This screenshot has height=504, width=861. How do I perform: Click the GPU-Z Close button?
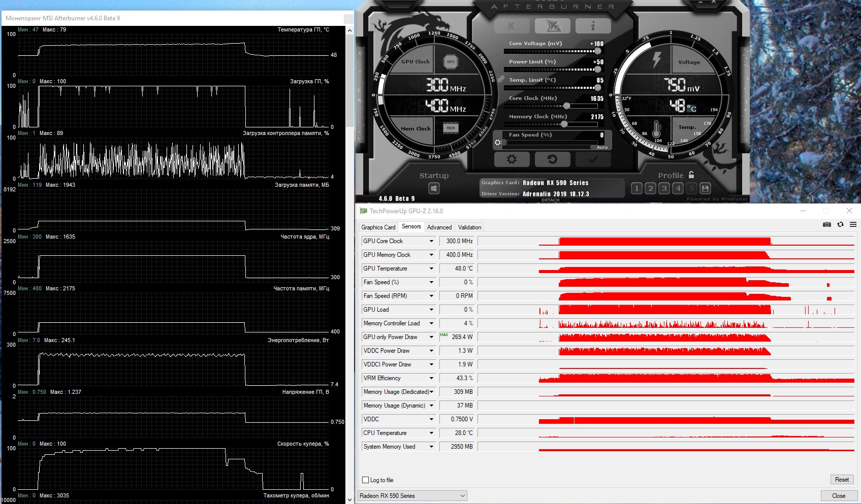pyautogui.click(x=839, y=496)
